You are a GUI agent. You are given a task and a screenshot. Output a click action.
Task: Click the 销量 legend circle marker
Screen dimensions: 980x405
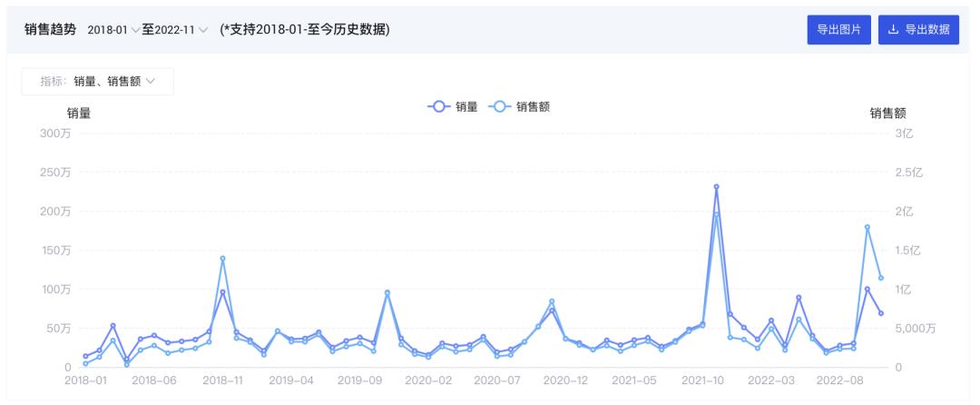pos(438,106)
